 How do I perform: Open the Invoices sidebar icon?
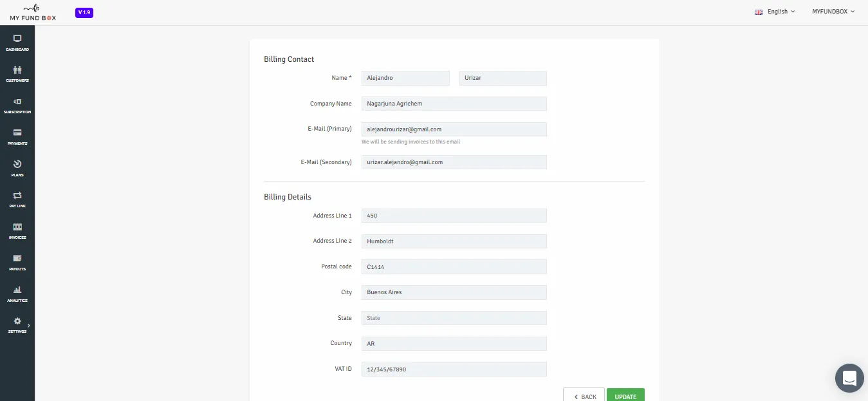pyautogui.click(x=17, y=227)
